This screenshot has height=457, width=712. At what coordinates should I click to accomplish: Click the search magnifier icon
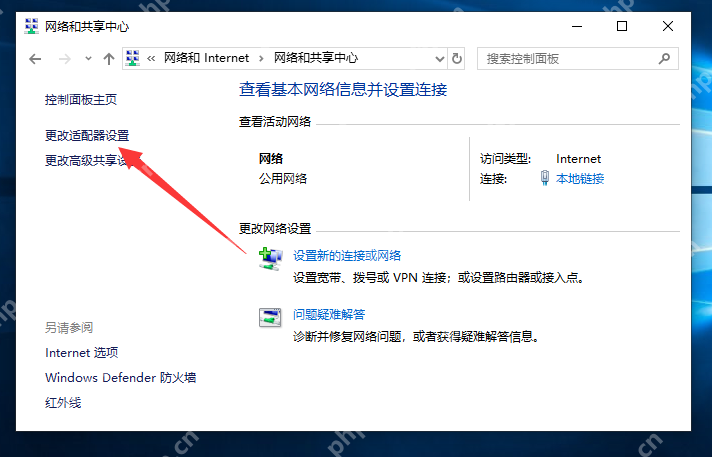(x=664, y=58)
